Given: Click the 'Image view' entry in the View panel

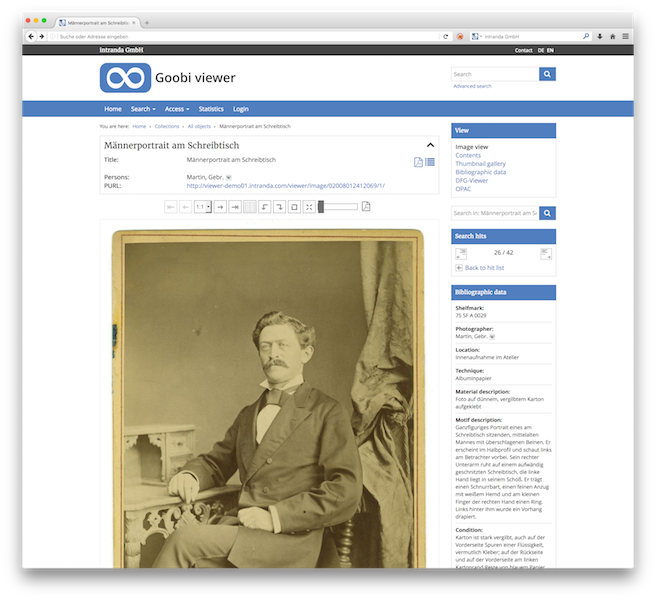Looking at the screenshot, I should pyautogui.click(x=472, y=147).
